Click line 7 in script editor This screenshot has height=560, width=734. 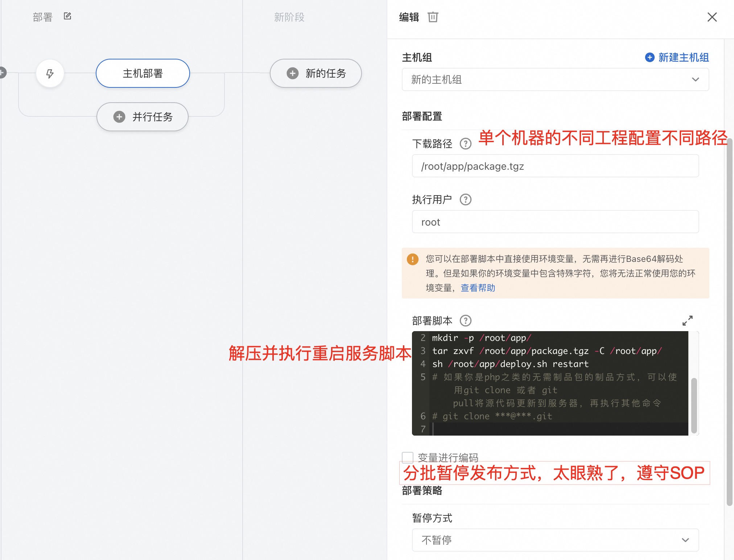click(558, 429)
